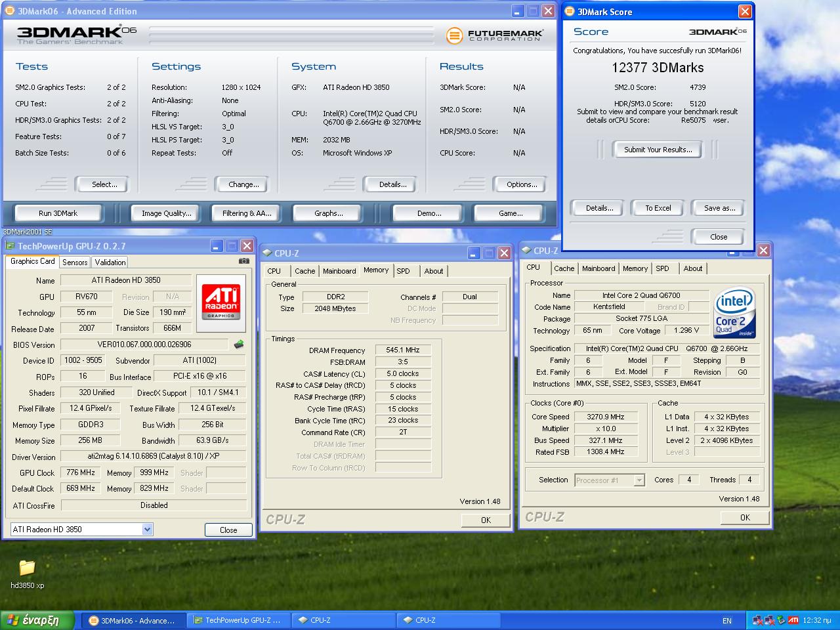Open About tab in right CPU-Z window
The image size is (840, 630).
[693, 268]
